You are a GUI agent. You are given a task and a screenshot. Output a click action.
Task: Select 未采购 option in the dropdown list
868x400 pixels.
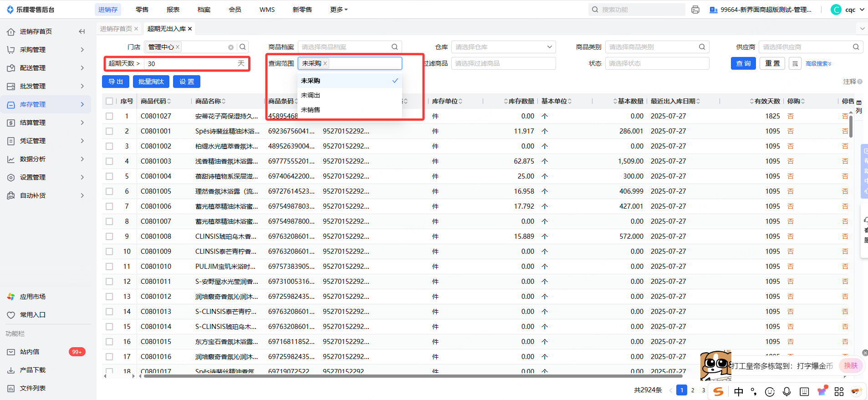(350, 81)
